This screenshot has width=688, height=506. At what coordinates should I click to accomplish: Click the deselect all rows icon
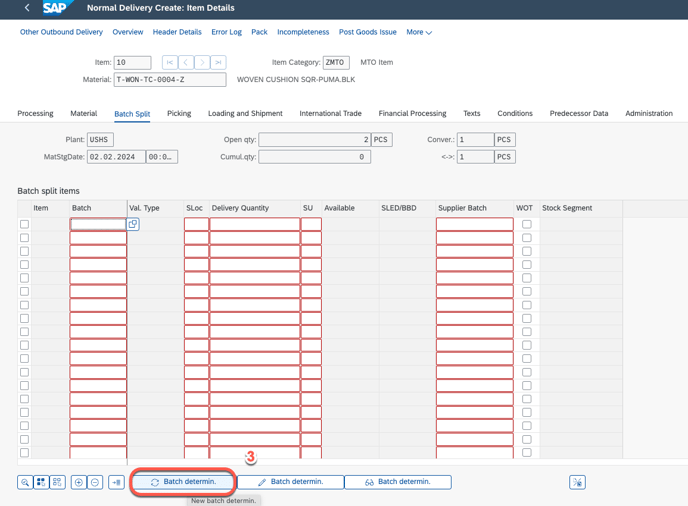click(57, 482)
